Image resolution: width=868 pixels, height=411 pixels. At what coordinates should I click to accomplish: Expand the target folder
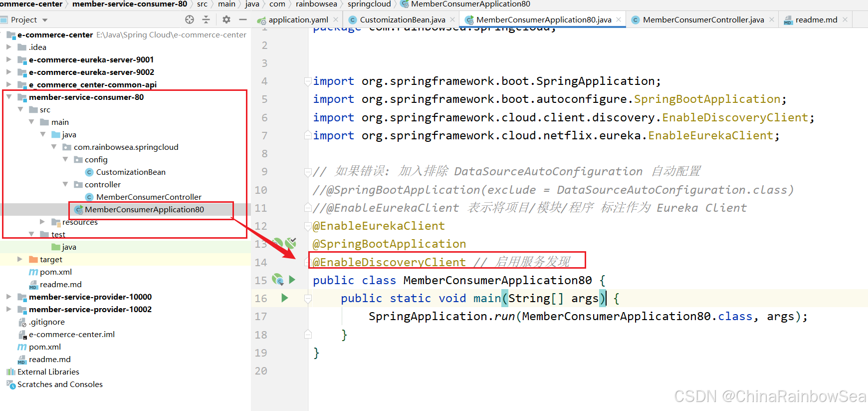[20, 259]
